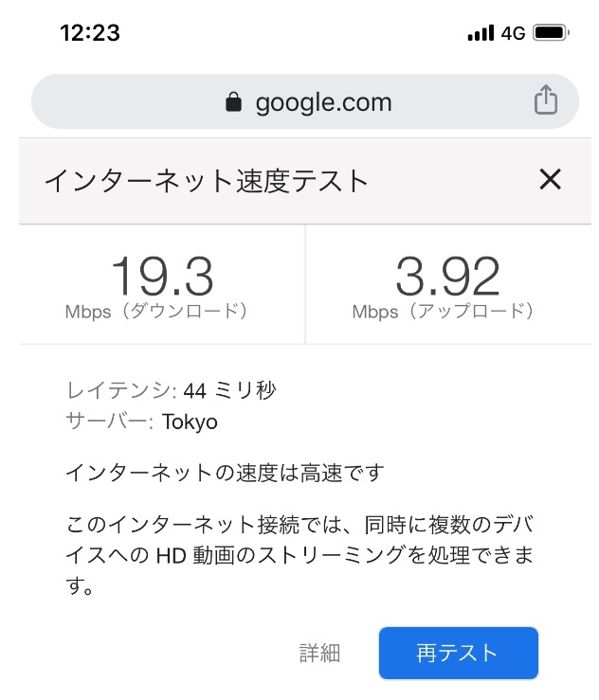Tap the padlock security icon
Viewport: 599px width, 700px height.
[x=233, y=102]
